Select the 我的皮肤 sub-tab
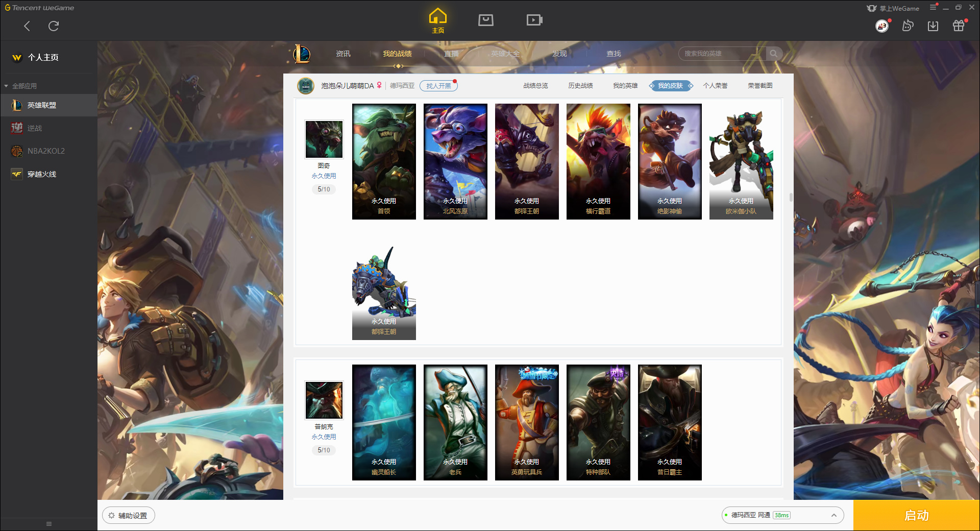 [x=670, y=86]
